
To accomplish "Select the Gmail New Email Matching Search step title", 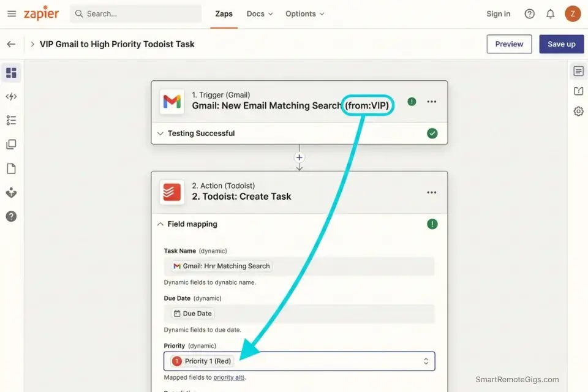I will [290, 106].
